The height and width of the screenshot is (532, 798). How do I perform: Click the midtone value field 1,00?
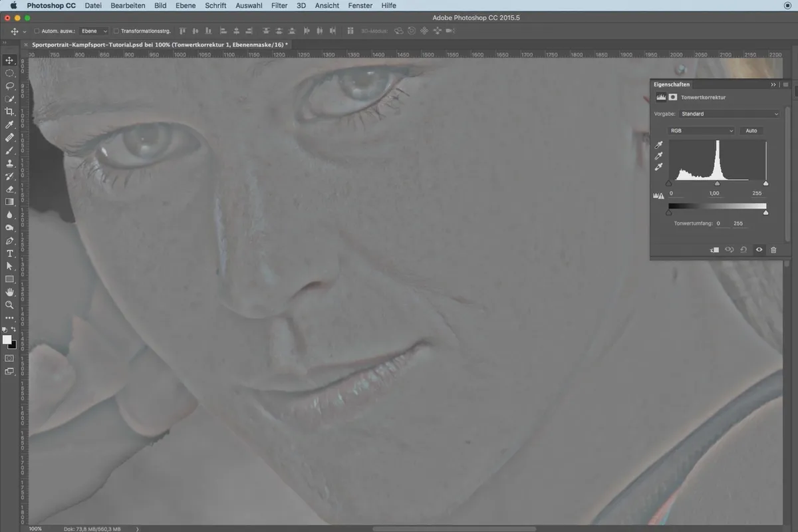[x=714, y=193]
